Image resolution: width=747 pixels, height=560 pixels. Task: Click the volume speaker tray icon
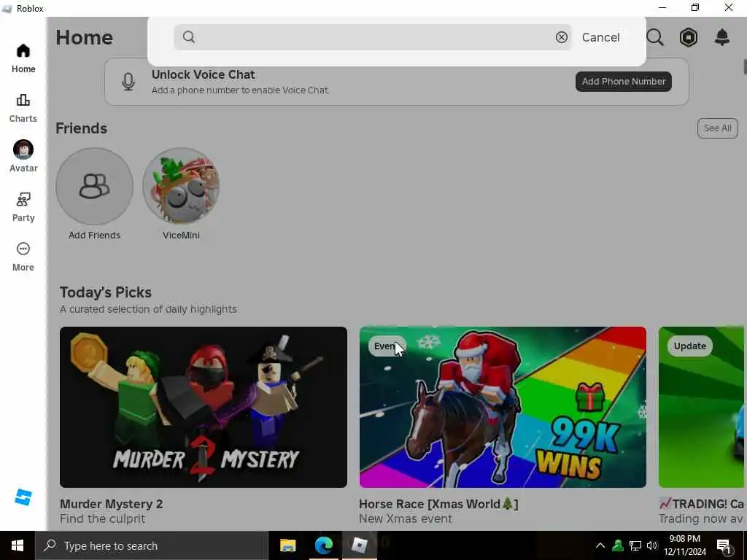(651, 545)
